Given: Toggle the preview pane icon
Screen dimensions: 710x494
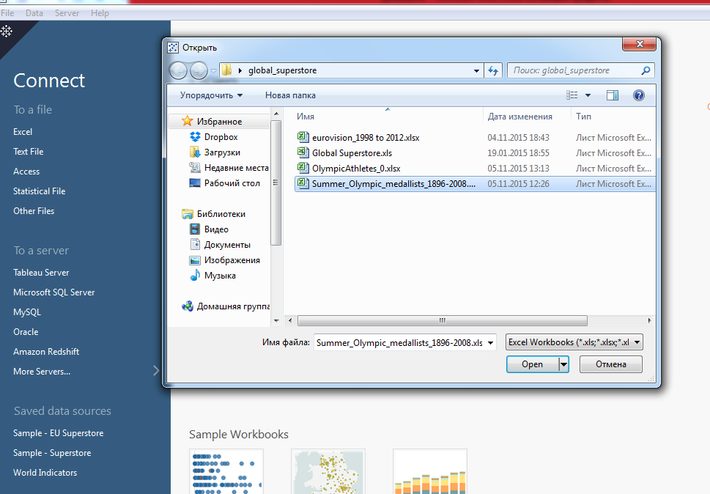Looking at the screenshot, I should pos(612,95).
